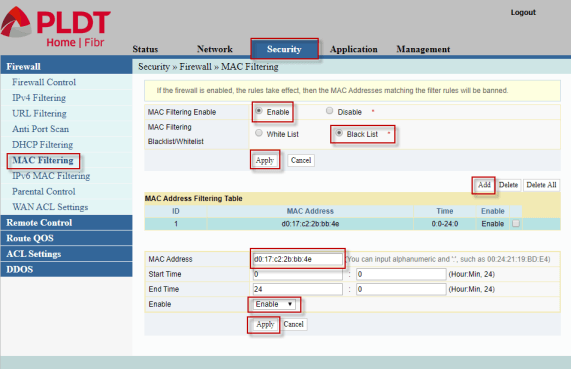Click the End Time minute field
Image resolution: width=571 pixels, height=369 pixels.
(401, 289)
